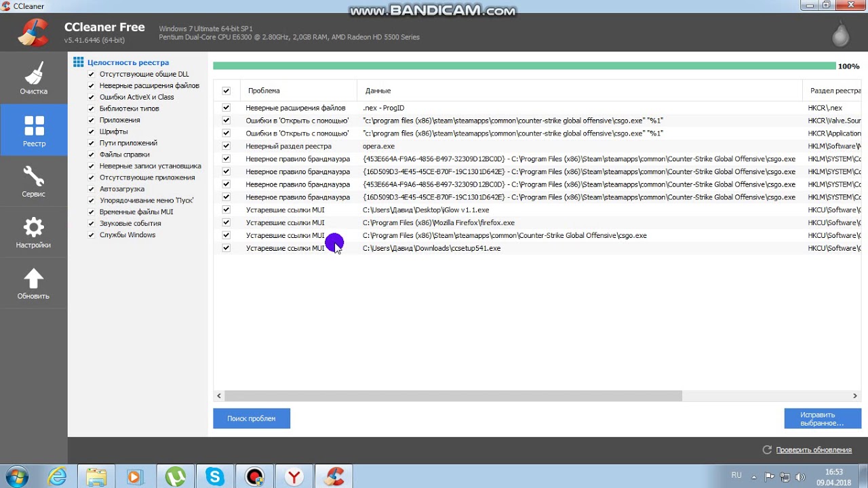Uncheck the ccsetup541.exe row checkbox
The width and height of the screenshot is (868, 488).
[x=226, y=248]
